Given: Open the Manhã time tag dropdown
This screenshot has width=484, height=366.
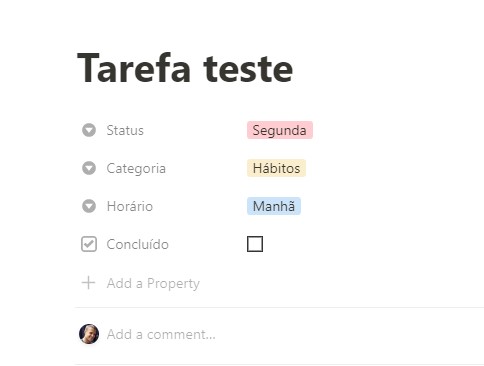Looking at the screenshot, I should pos(274,206).
